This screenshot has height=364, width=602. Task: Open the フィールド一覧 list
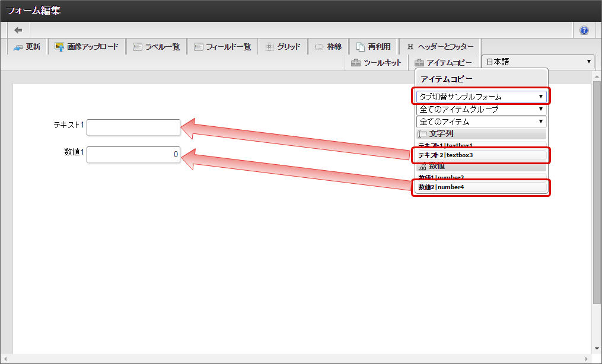coord(222,47)
